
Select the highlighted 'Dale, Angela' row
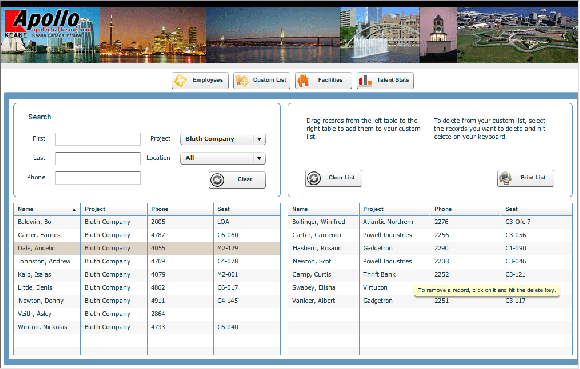147,248
